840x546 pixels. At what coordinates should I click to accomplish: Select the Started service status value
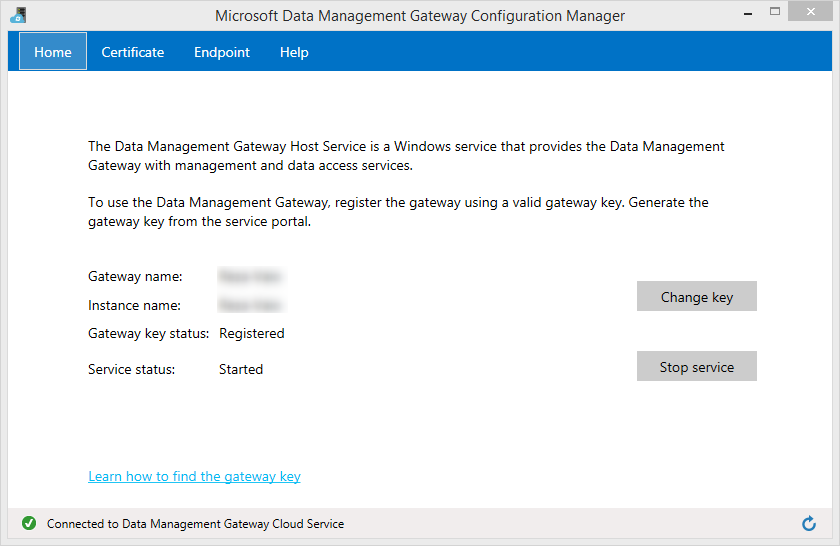point(241,369)
